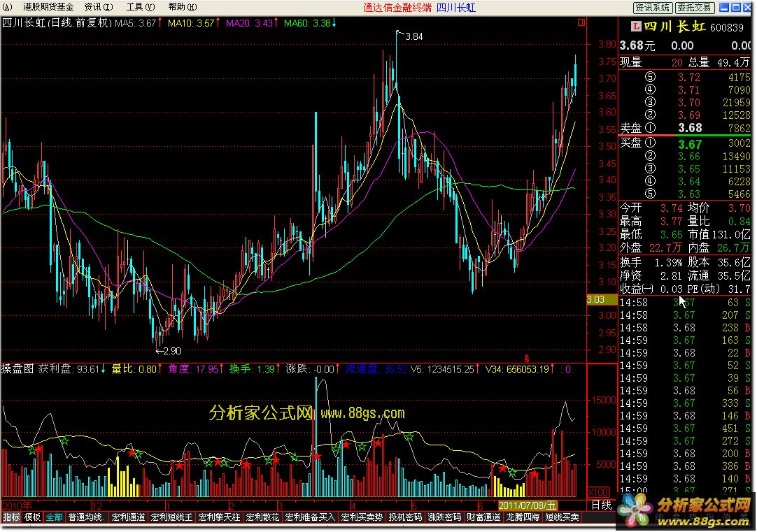Switch to the 宏利准备买入 indicator
The height and width of the screenshot is (532, 757).
click(310, 517)
